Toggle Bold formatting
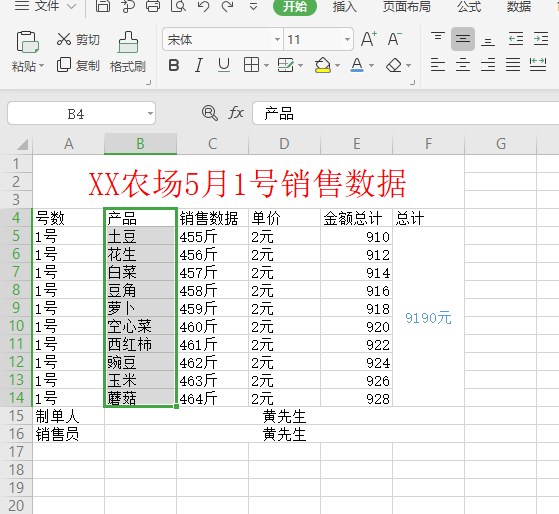 174,65
